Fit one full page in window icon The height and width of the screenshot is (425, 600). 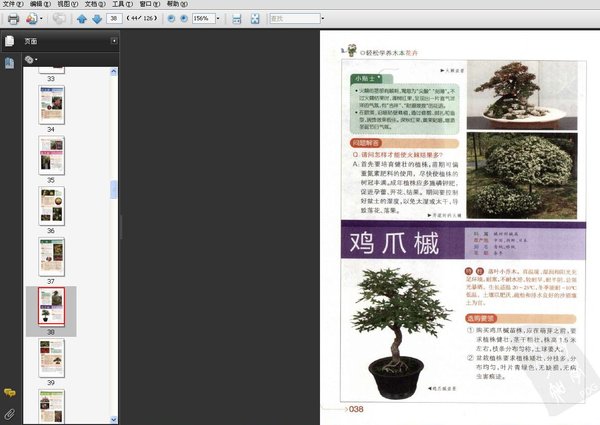pos(255,18)
